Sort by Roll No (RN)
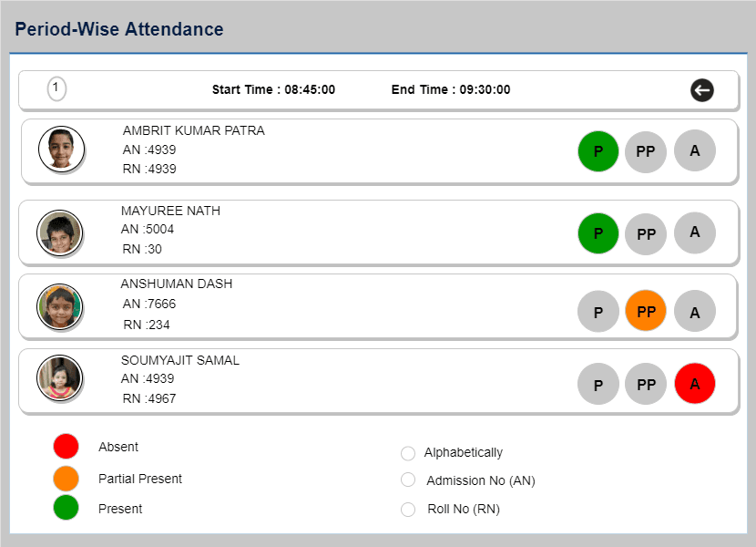 tap(408, 510)
